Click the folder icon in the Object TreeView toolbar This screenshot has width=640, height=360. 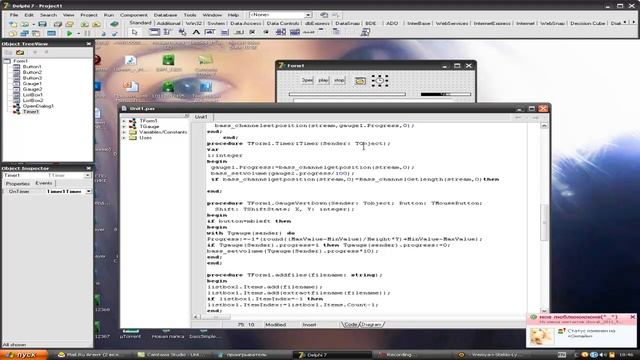tap(20, 52)
